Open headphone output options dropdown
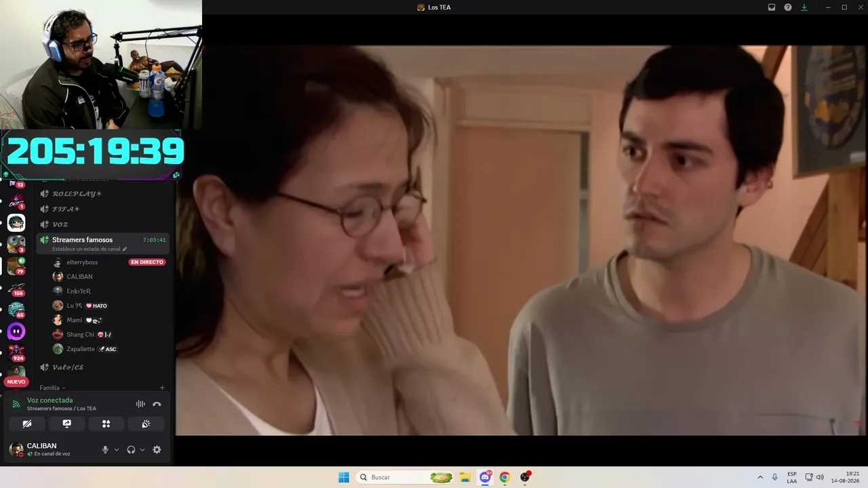Viewport: 868px width, 488px height. [x=142, y=449]
